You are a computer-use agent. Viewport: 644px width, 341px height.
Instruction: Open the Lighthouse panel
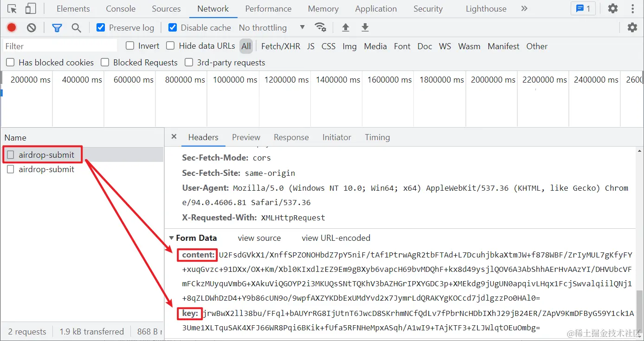[x=486, y=9]
